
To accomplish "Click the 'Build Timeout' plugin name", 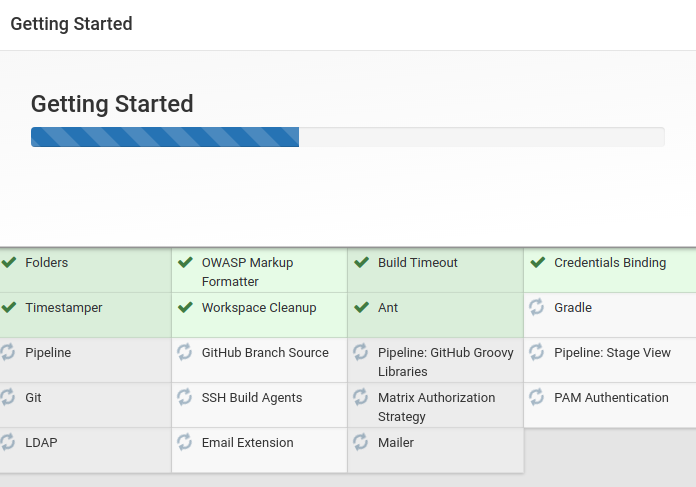I will tap(418, 262).
